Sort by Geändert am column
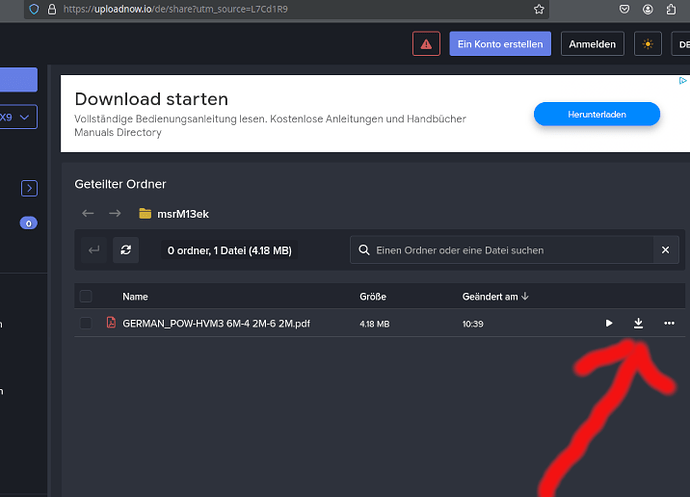 coord(495,297)
